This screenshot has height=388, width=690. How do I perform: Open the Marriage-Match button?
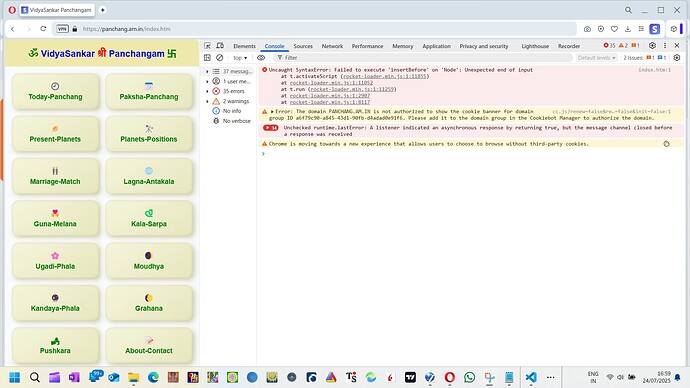[55, 176]
